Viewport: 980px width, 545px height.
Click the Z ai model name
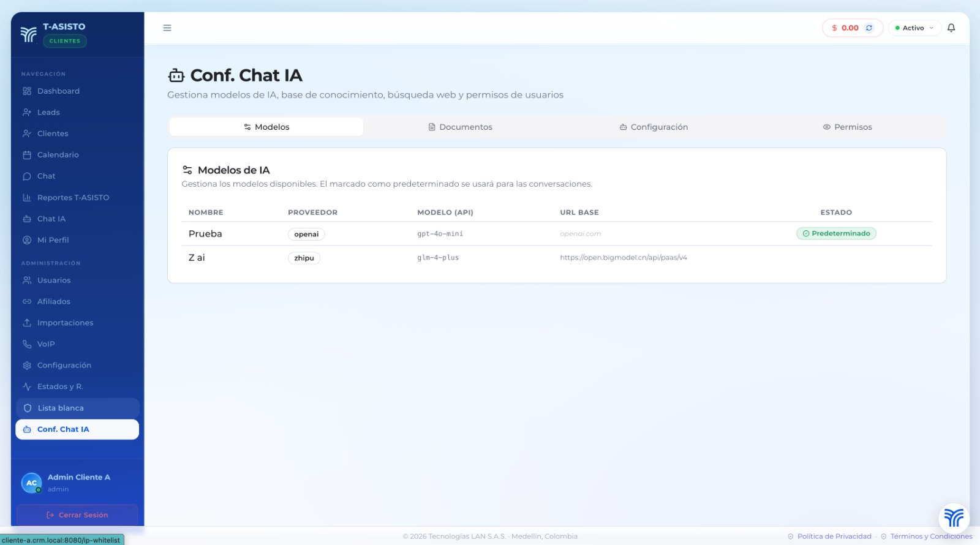point(197,258)
